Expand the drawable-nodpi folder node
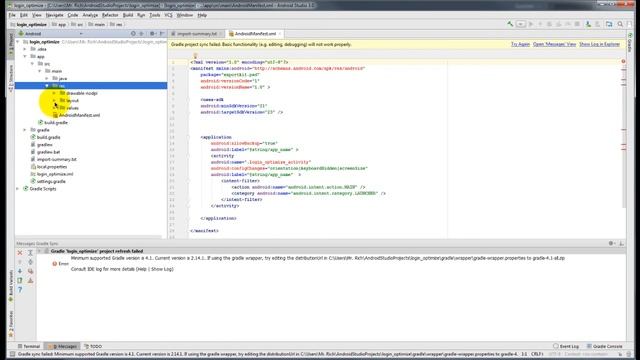 (54, 93)
